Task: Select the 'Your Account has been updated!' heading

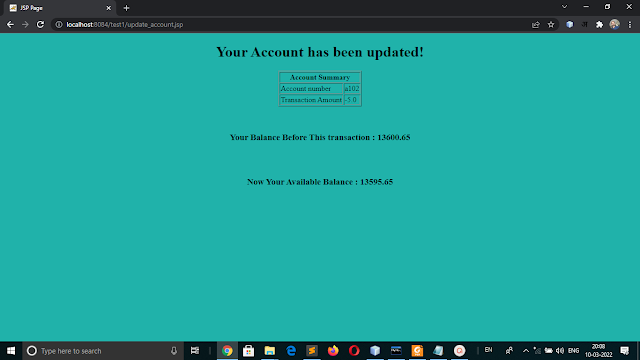Action: [320, 52]
